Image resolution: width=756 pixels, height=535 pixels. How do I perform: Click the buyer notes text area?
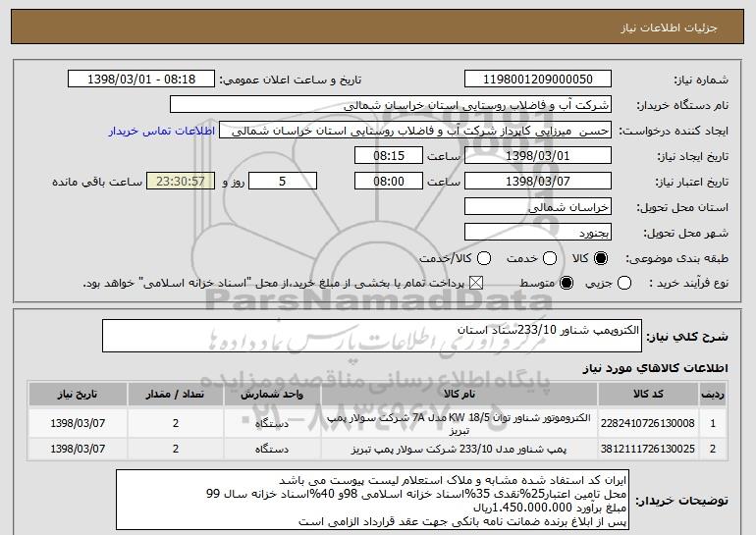372,501
